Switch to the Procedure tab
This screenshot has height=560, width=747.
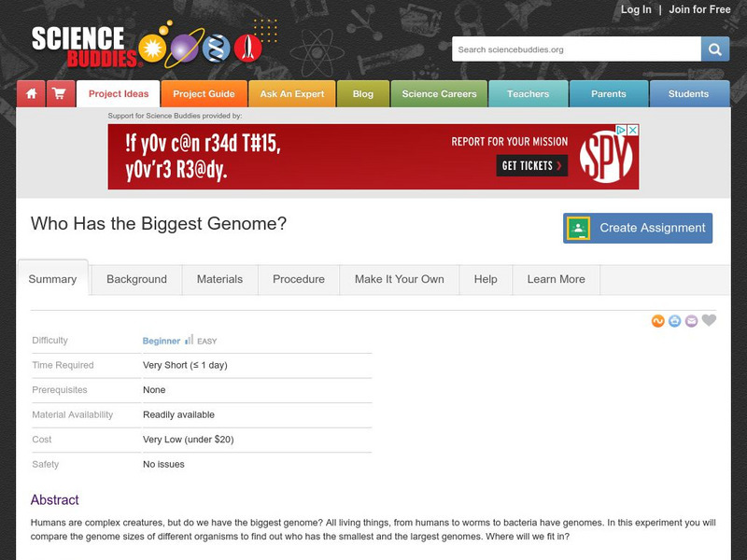point(299,279)
